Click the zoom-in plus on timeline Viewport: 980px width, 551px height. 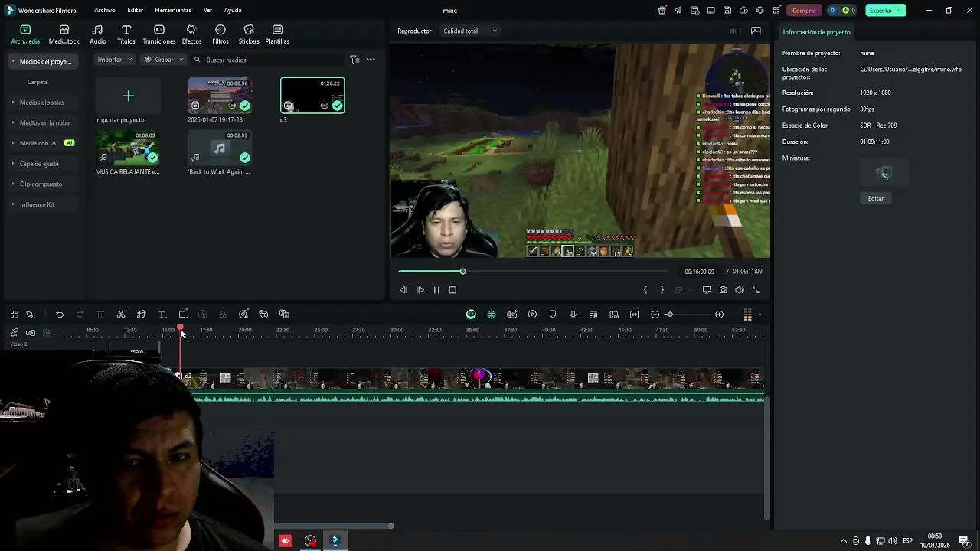coord(719,315)
